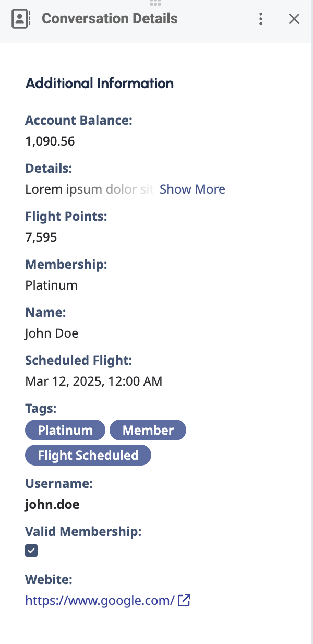This screenshot has height=644, width=313.
Task: Click the drag handle grip dots
Action: (x=155, y=3)
